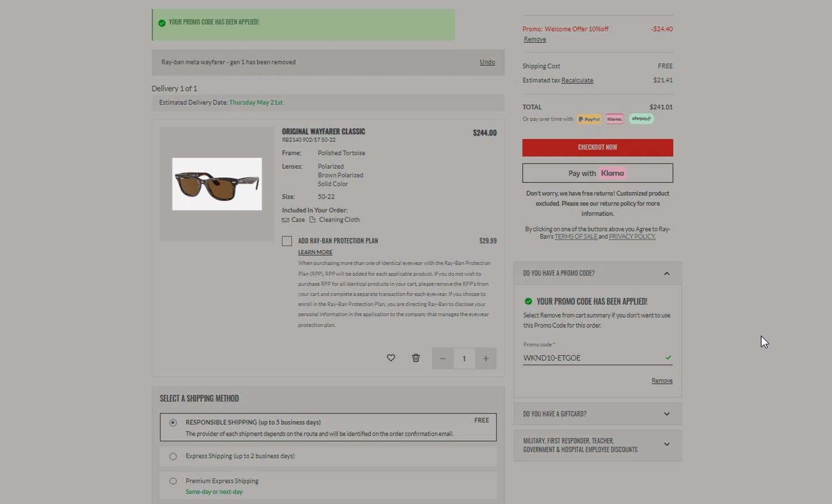Click the $244.00 item price
Image resolution: width=832 pixels, height=504 pixels.
[x=485, y=133]
